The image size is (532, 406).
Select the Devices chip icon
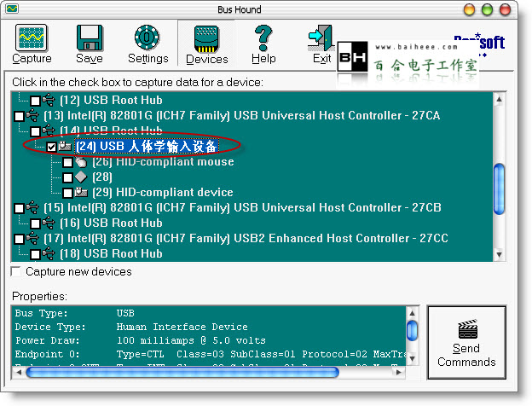click(206, 39)
